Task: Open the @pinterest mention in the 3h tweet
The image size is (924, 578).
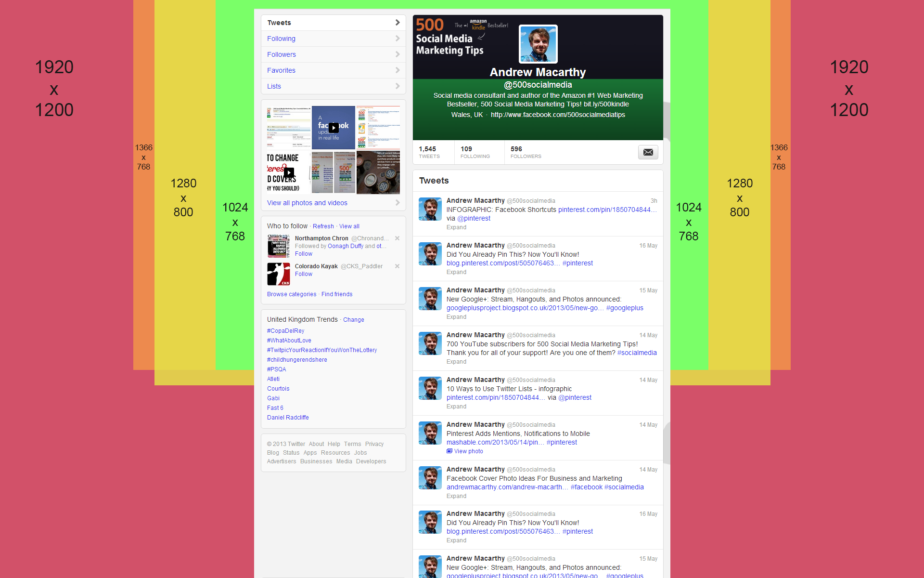Action: (474, 218)
